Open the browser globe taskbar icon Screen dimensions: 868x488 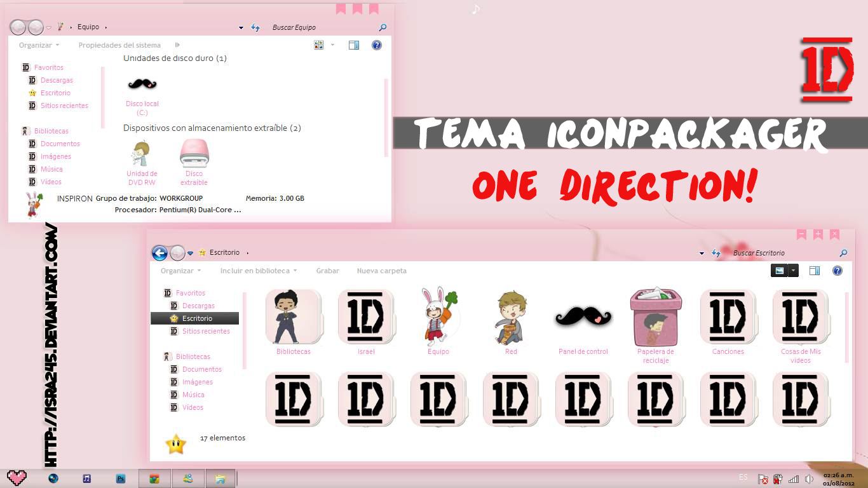53,478
